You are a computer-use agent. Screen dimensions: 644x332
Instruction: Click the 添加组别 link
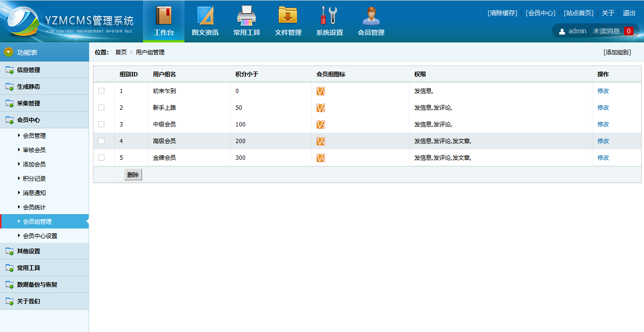[x=617, y=52]
